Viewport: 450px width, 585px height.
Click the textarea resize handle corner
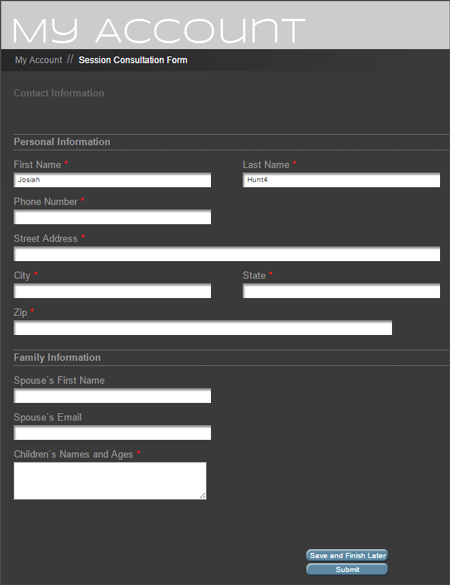click(x=203, y=495)
